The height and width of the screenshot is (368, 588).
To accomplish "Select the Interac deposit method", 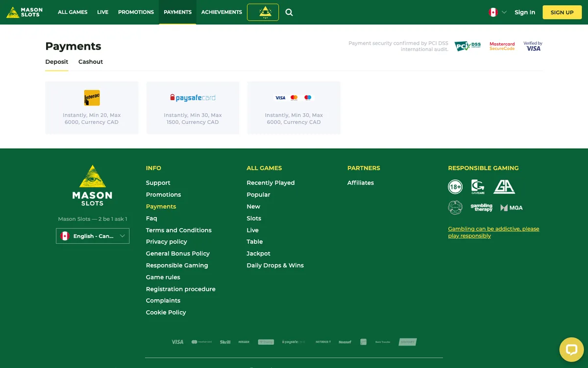I will pos(92,108).
